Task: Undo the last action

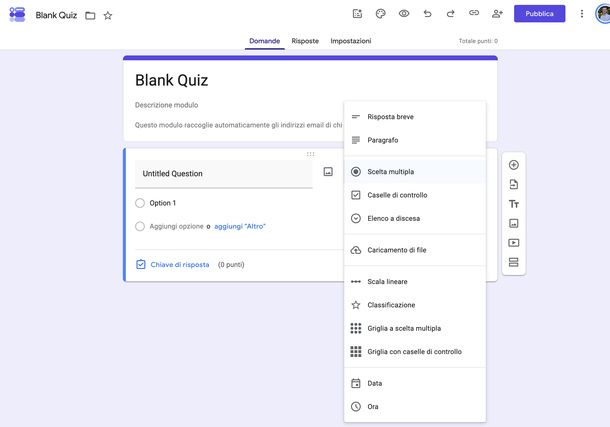Action: [x=427, y=14]
